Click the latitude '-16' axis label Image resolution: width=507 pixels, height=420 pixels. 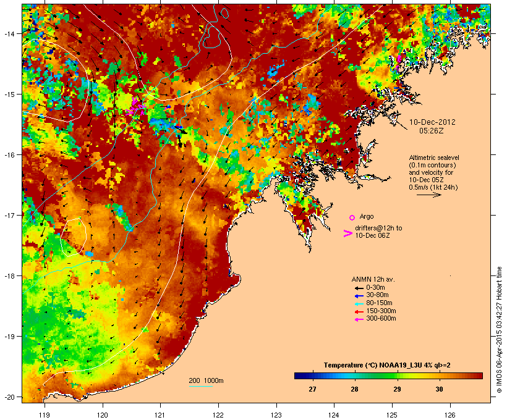(9, 155)
